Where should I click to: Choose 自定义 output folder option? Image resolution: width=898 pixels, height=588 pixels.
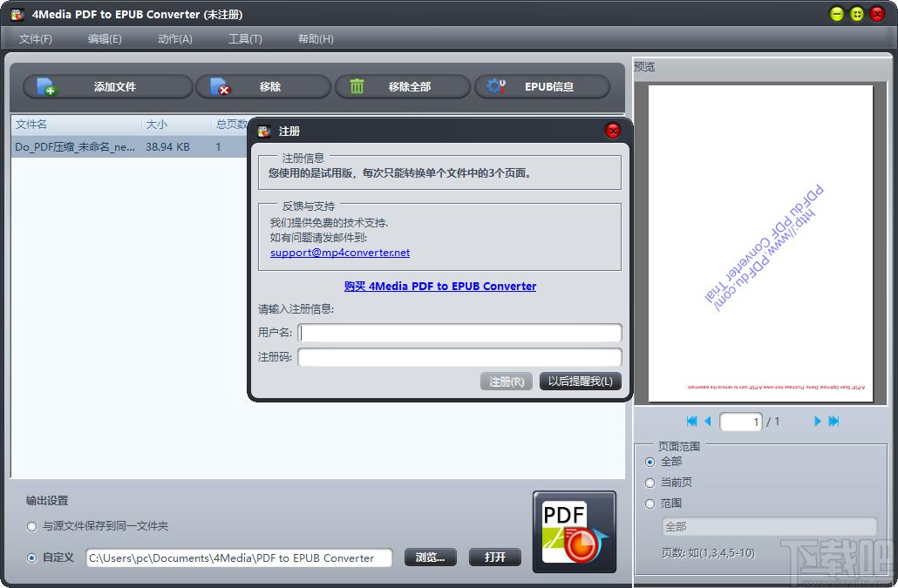tap(32, 558)
